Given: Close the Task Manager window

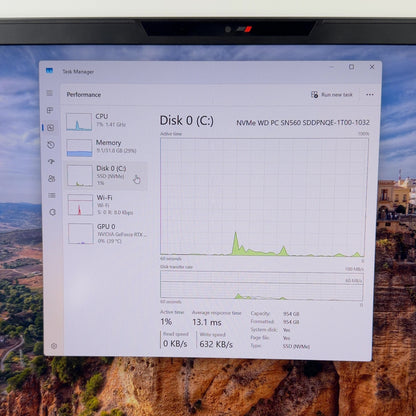Looking at the screenshot, I should coord(372,67).
